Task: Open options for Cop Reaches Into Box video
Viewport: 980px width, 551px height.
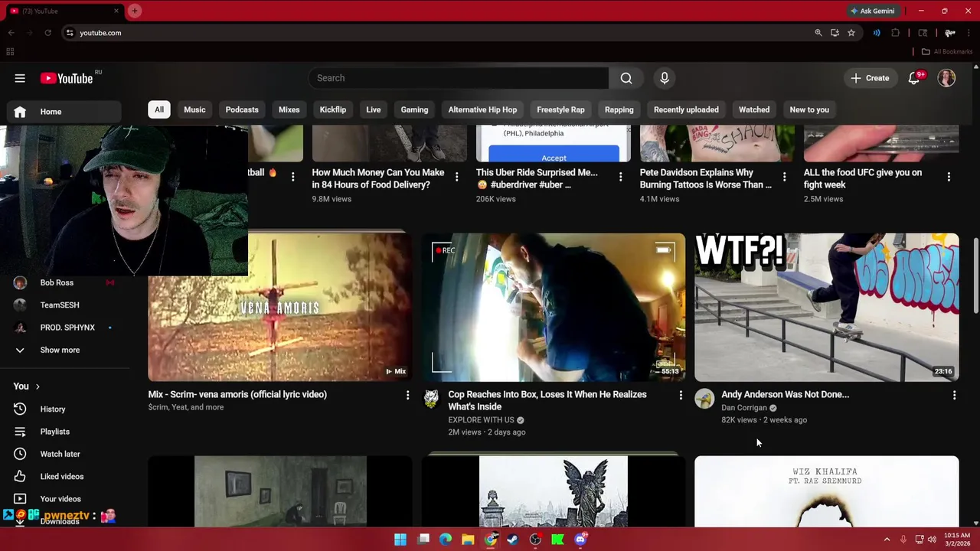Action: coord(681,395)
